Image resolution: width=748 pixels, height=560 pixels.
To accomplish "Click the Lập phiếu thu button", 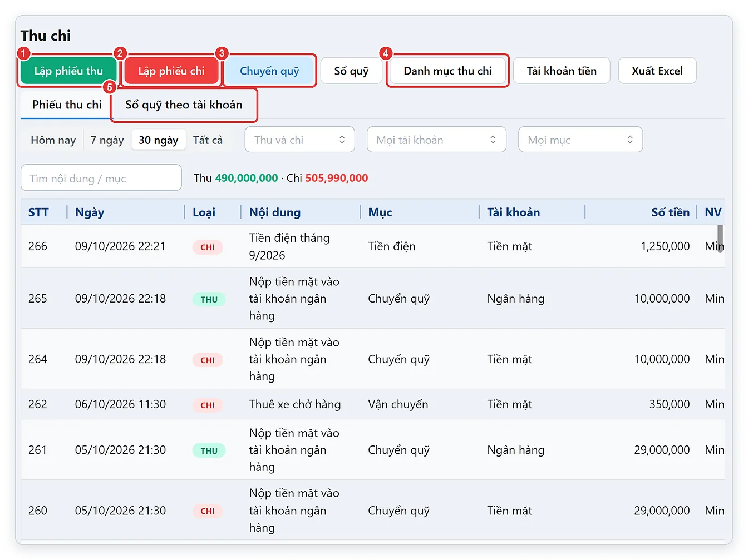I will 68,71.
